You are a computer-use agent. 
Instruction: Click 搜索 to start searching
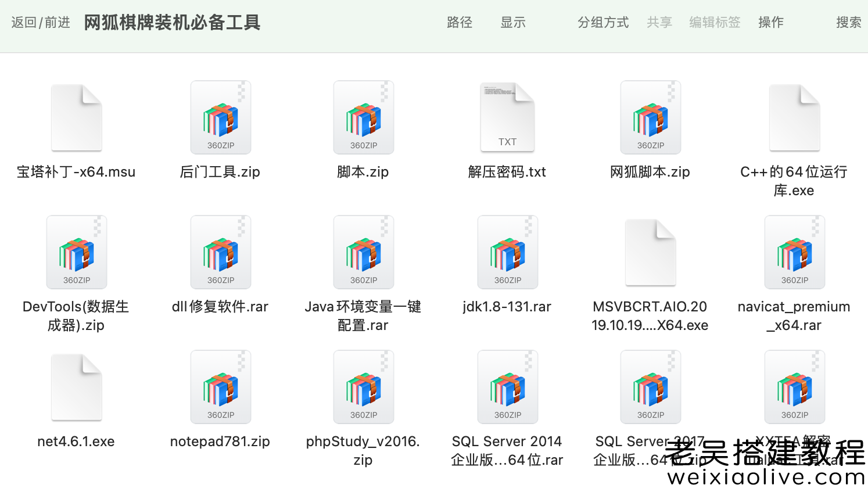coord(849,22)
